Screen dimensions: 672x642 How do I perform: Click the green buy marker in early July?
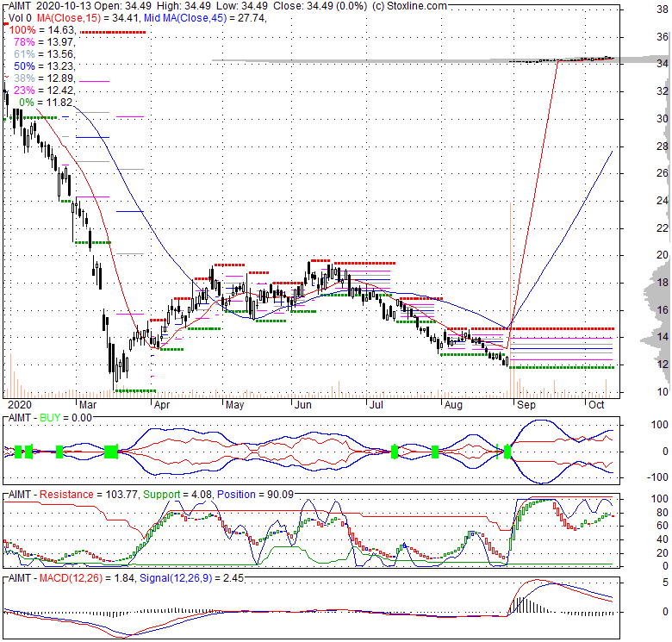[x=395, y=452]
